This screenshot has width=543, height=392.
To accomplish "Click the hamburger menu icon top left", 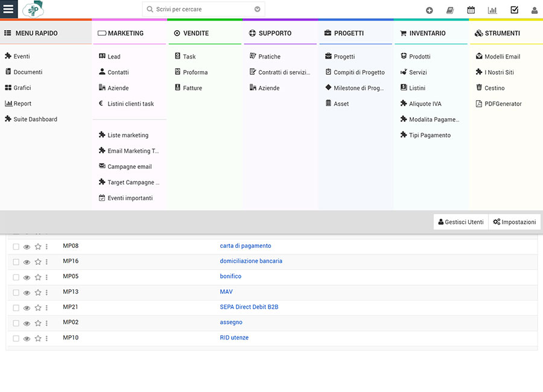I will [x=8, y=9].
